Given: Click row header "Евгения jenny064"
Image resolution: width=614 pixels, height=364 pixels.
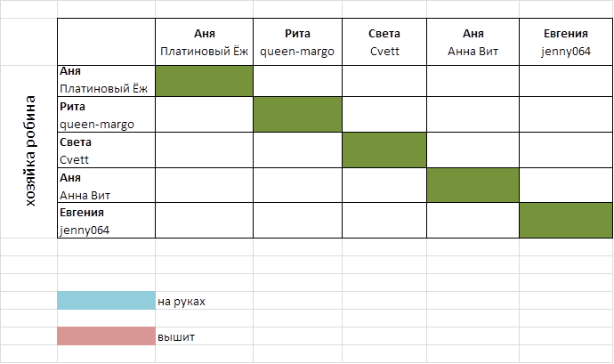Looking at the screenshot, I should 106,221.
